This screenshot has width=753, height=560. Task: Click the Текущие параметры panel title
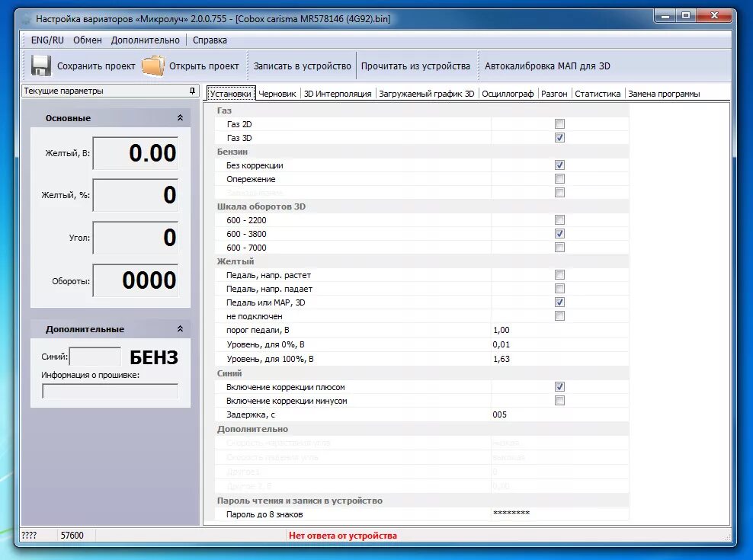[x=63, y=91]
